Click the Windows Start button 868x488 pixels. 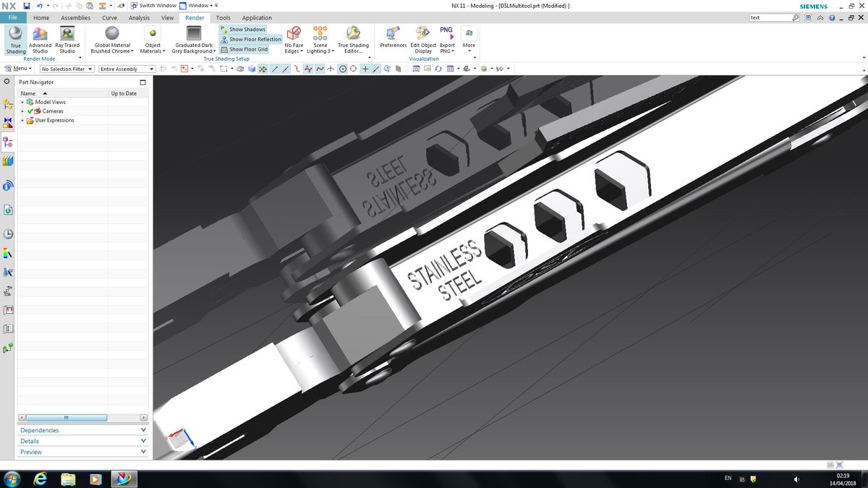(x=12, y=479)
